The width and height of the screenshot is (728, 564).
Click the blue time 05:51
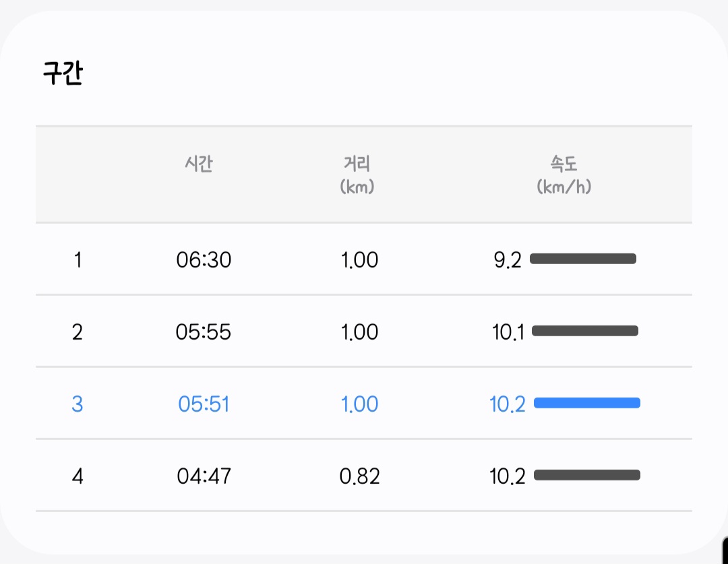click(204, 404)
